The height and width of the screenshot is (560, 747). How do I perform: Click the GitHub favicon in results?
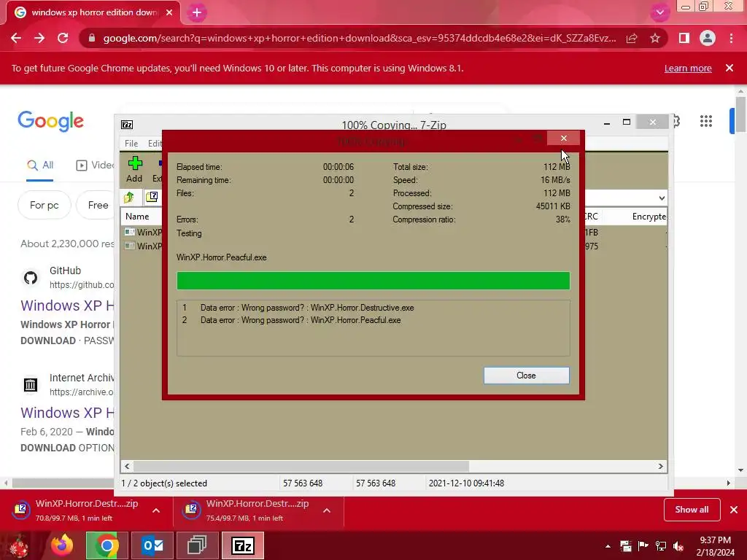pos(31,278)
